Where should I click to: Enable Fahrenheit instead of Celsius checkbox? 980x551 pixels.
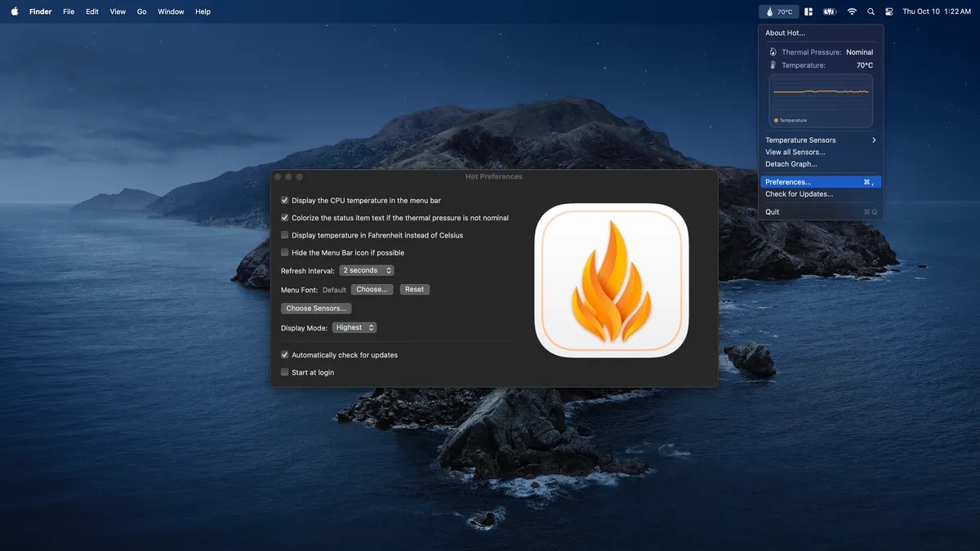click(285, 235)
